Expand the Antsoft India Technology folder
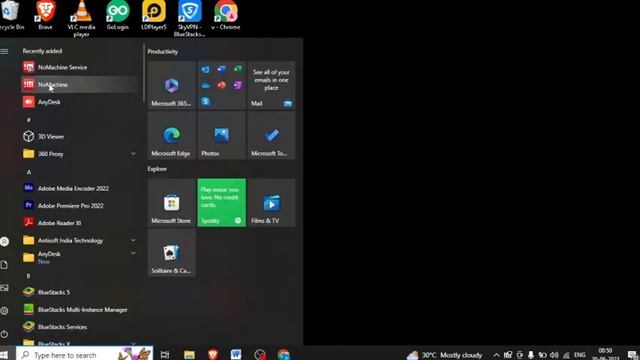Viewport: 640px width, 360px height. coord(80,240)
